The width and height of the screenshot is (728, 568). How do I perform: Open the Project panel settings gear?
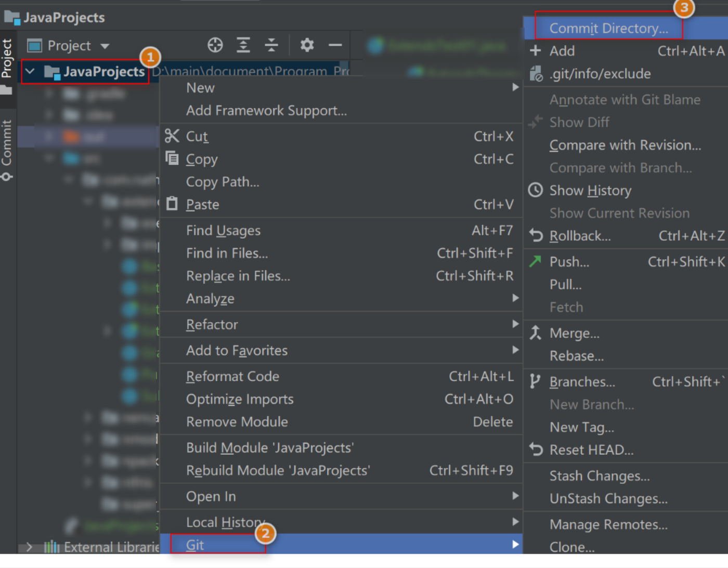click(x=307, y=45)
